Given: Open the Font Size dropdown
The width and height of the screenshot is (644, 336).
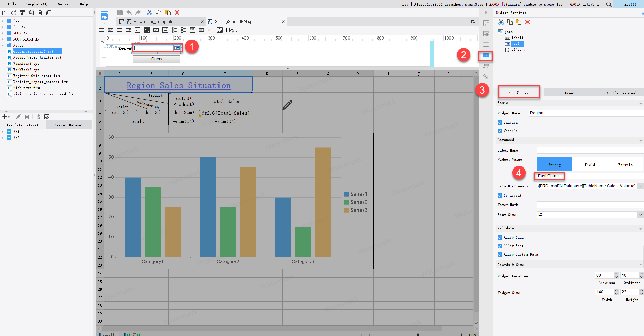Looking at the screenshot, I should 640,214.
